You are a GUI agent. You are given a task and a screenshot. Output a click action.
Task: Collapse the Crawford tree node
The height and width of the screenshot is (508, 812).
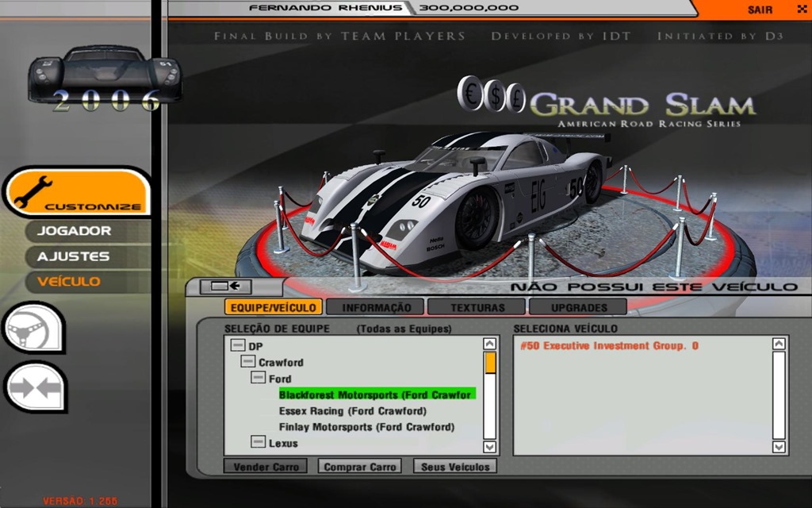(x=247, y=362)
